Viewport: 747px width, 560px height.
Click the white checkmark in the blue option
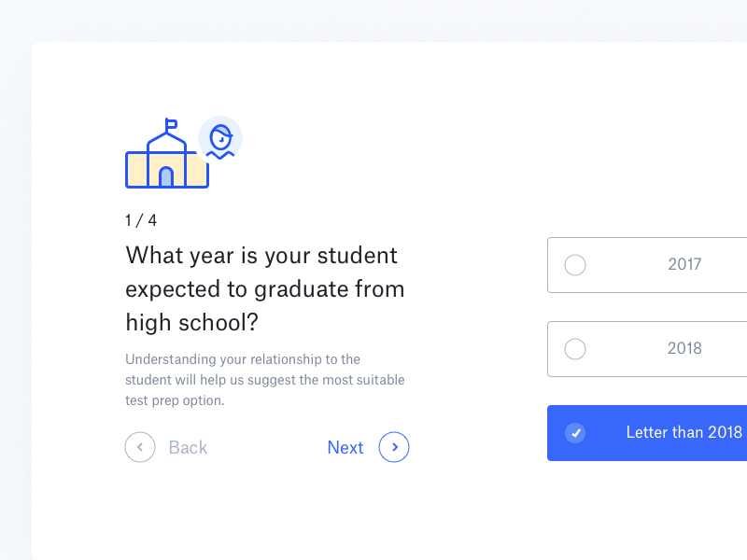coord(575,433)
